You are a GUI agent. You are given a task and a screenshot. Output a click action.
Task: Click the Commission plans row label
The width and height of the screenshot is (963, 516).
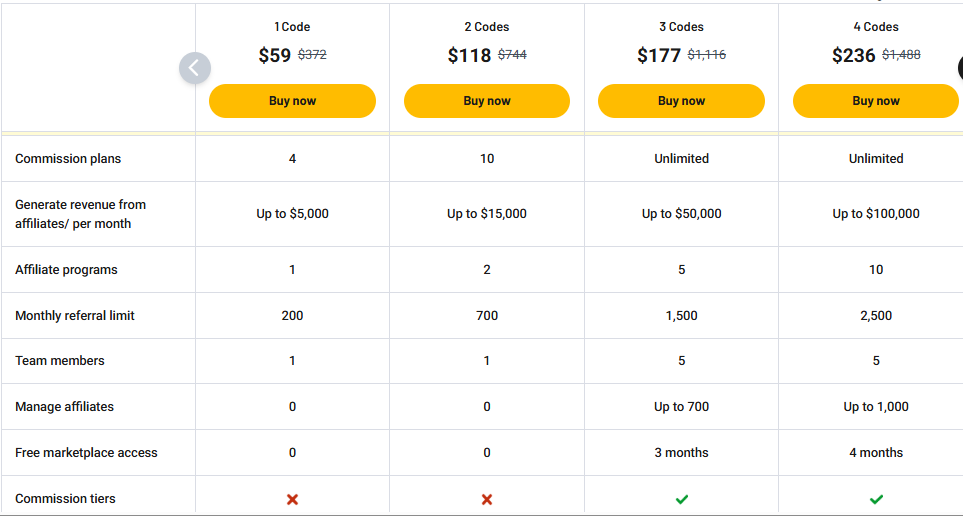point(68,158)
